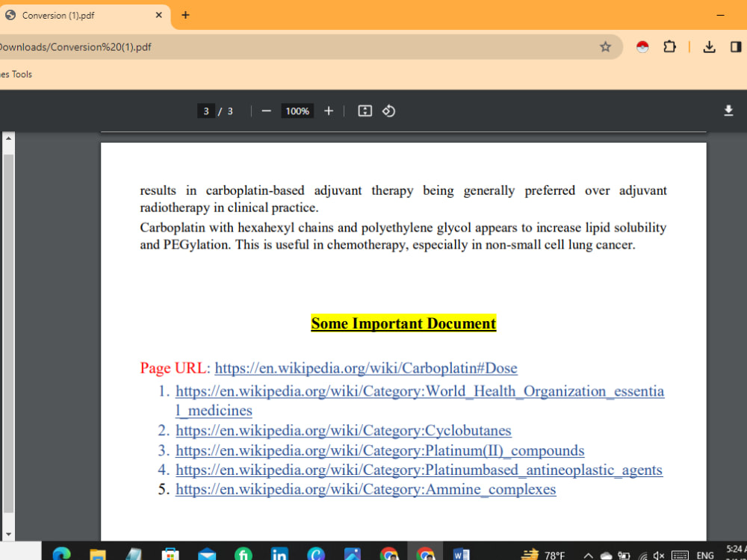Open the Wi-Fi network tray icon
The height and width of the screenshot is (560, 747).
pyautogui.click(x=643, y=556)
